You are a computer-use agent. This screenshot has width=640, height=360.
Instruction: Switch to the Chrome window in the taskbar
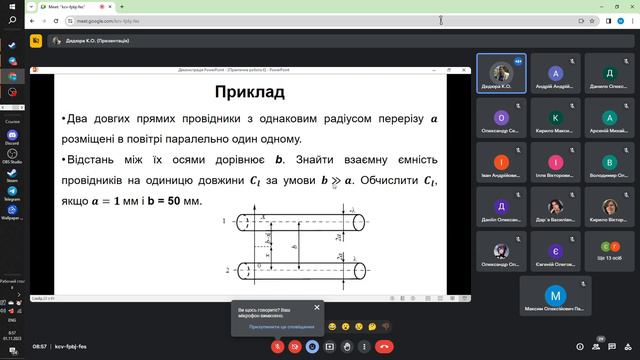click(x=12, y=77)
